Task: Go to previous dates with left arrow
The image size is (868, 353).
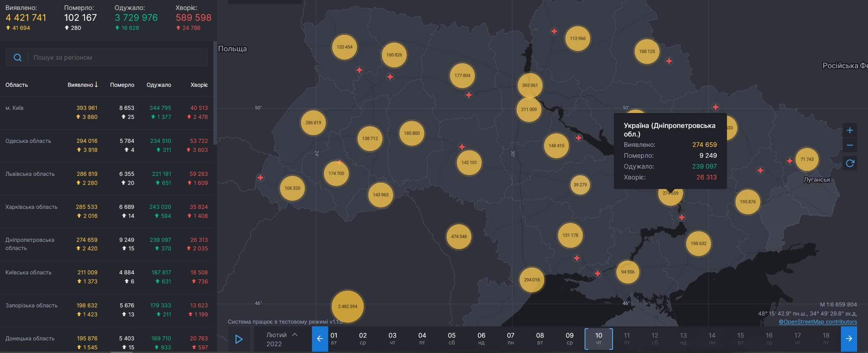Action: click(x=320, y=339)
